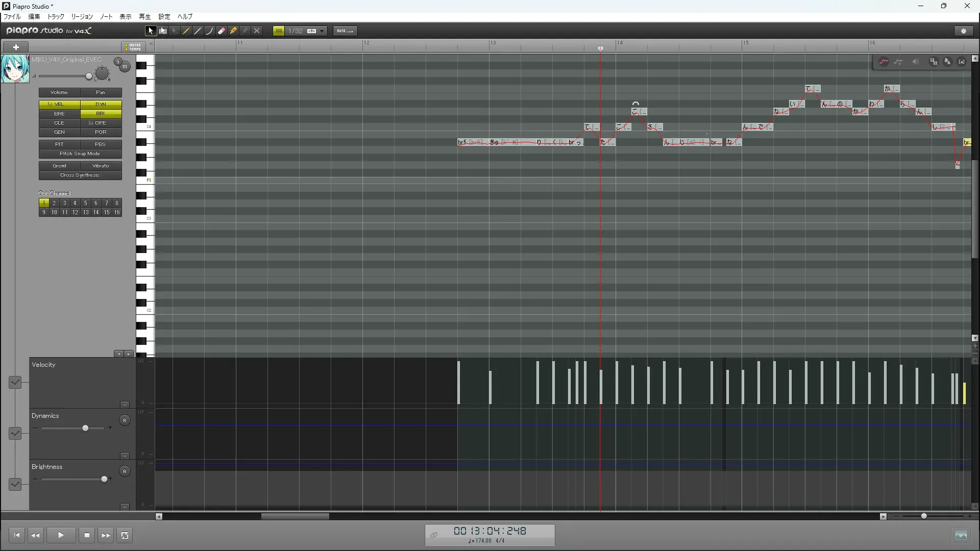This screenshot has width=980, height=551.
Task: Toggle pitch curve display icon
Action: [884, 62]
